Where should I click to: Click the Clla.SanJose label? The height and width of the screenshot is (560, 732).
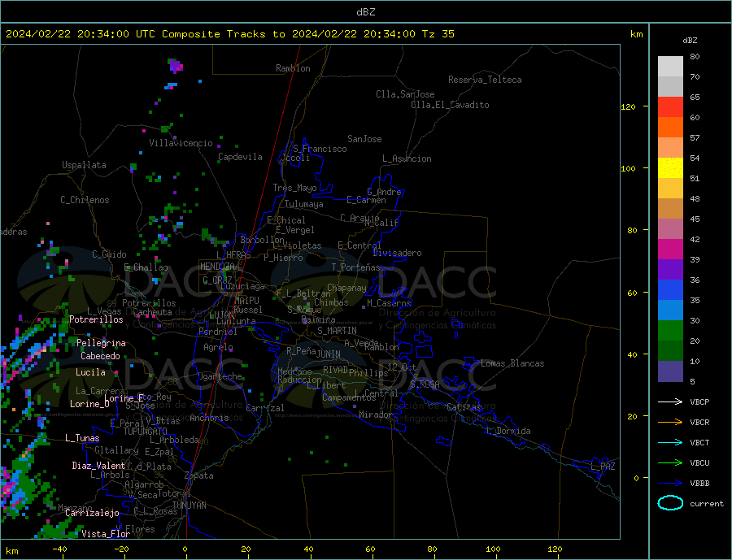point(405,94)
